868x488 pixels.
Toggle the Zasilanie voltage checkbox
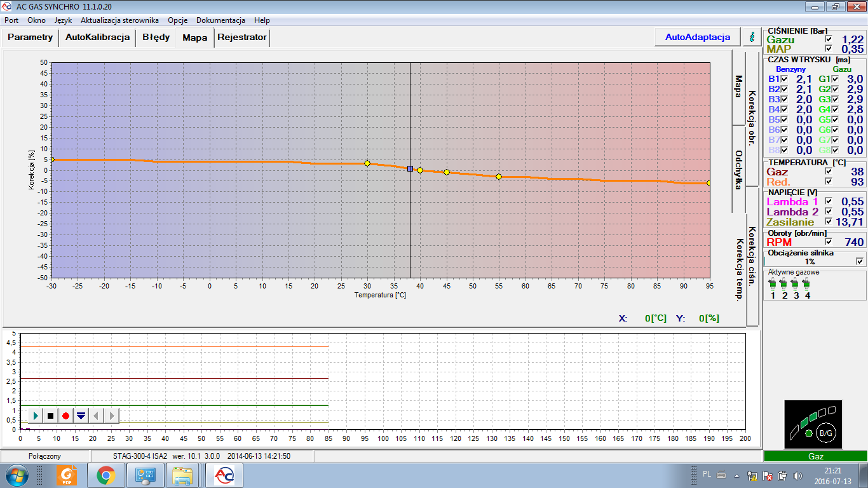(828, 222)
